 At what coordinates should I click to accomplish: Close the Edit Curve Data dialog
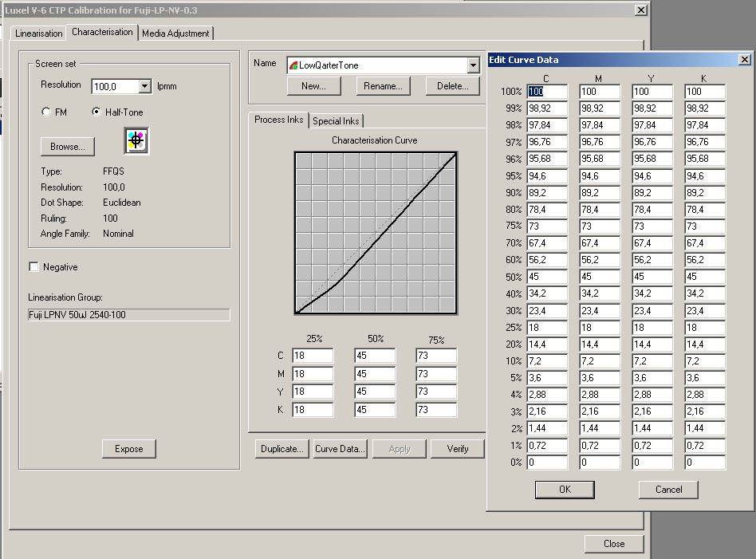[x=745, y=60]
